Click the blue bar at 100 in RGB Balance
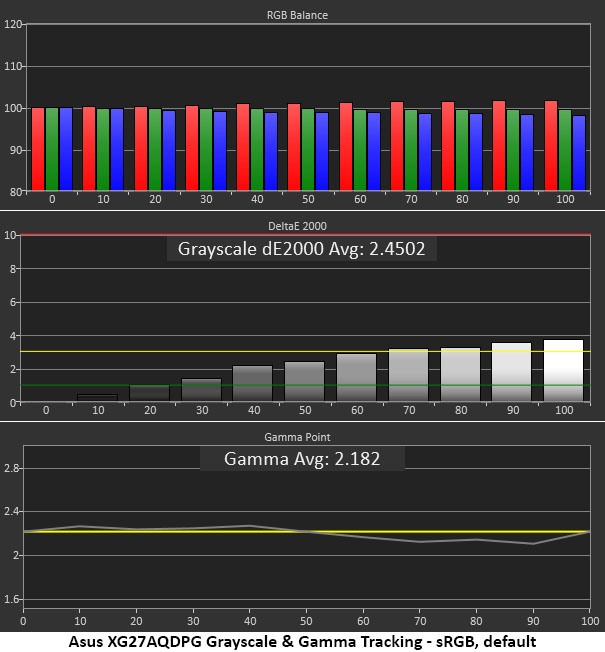 [579, 153]
